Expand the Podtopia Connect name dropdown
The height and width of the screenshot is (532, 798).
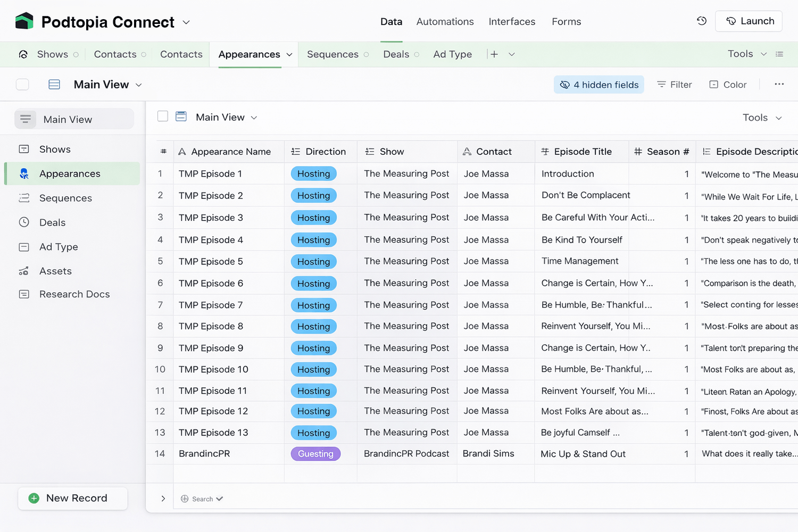(186, 22)
